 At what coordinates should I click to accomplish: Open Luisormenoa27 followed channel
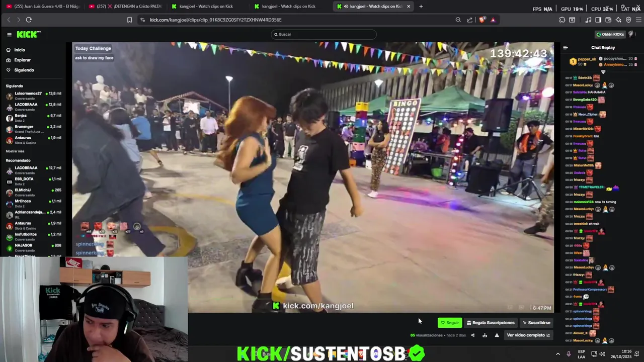point(33,96)
